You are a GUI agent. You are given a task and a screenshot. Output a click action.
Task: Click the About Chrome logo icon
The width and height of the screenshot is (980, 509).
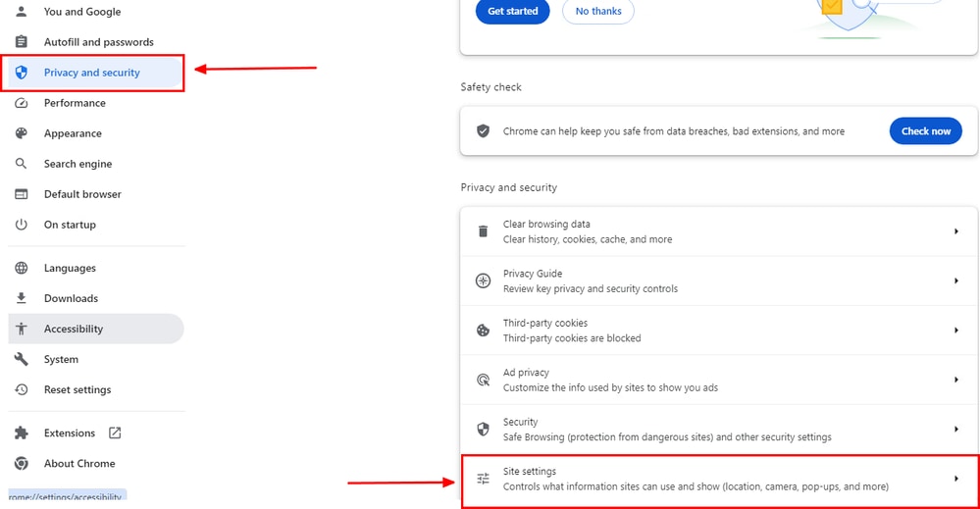[x=22, y=464]
